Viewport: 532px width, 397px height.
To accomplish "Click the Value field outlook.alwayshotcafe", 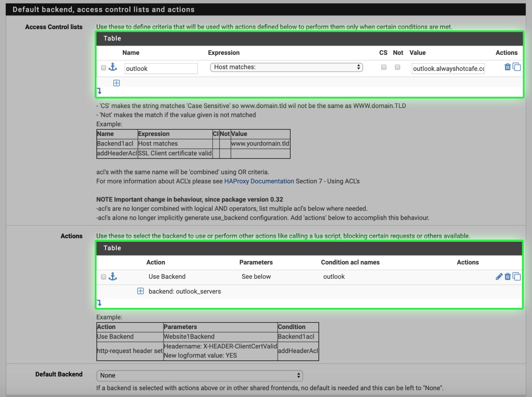I will pyautogui.click(x=448, y=68).
